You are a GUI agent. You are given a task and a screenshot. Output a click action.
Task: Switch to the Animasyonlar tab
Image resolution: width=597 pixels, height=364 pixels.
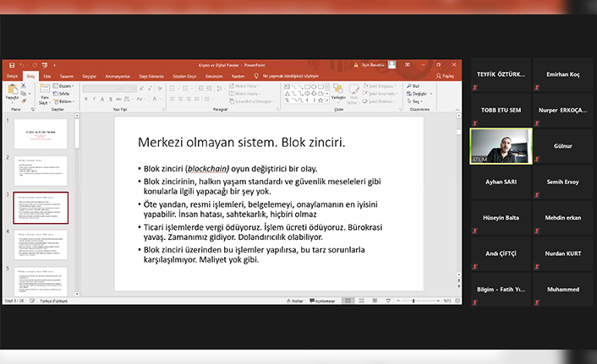click(x=118, y=76)
